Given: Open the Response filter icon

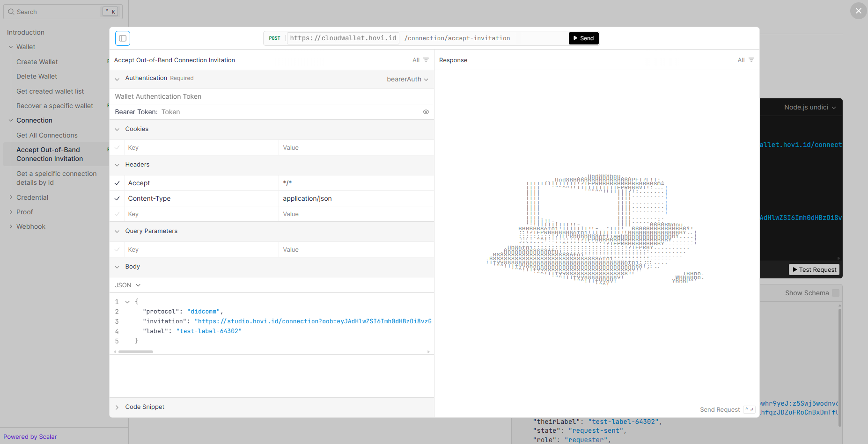Looking at the screenshot, I should pyautogui.click(x=751, y=60).
